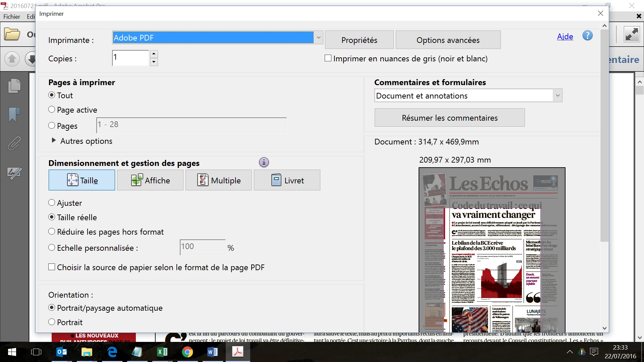Click the info icon beside Dimensionnement heading
Viewport: 644px width, 362px height.
point(264,163)
